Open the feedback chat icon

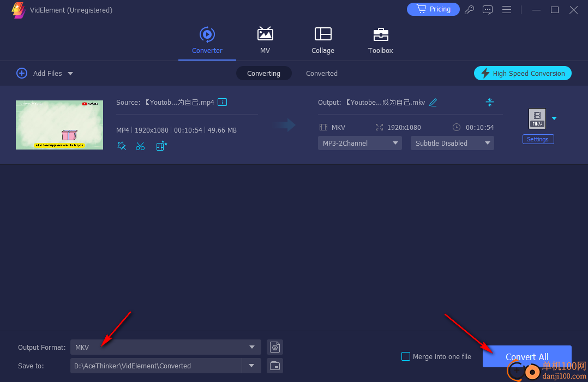click(488, 10)
